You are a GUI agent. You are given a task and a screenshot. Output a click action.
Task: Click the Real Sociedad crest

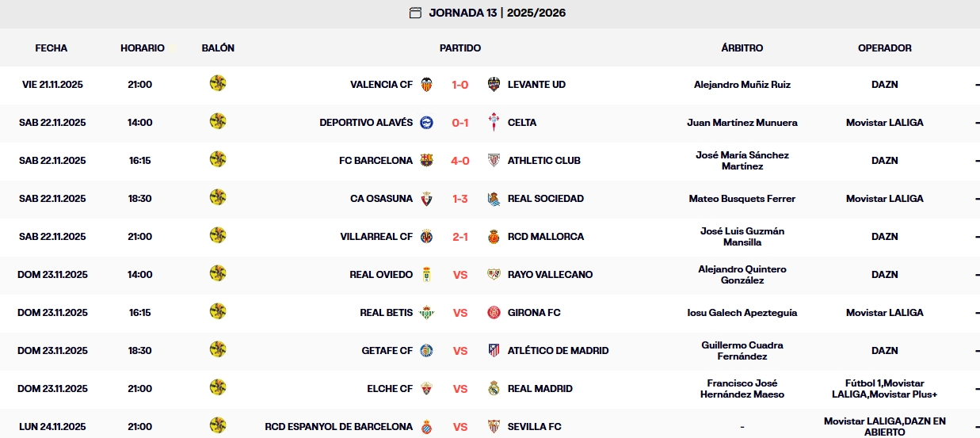pos(494,199)
